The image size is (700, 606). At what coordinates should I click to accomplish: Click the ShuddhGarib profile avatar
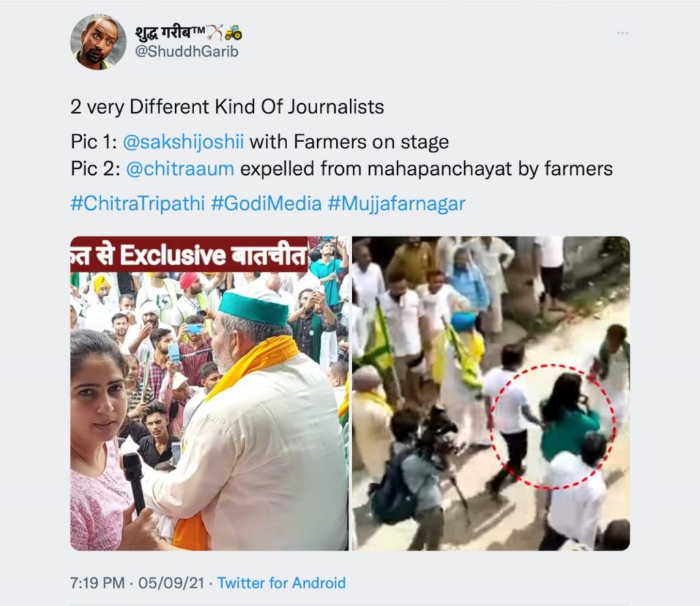(x=98, y=42)
